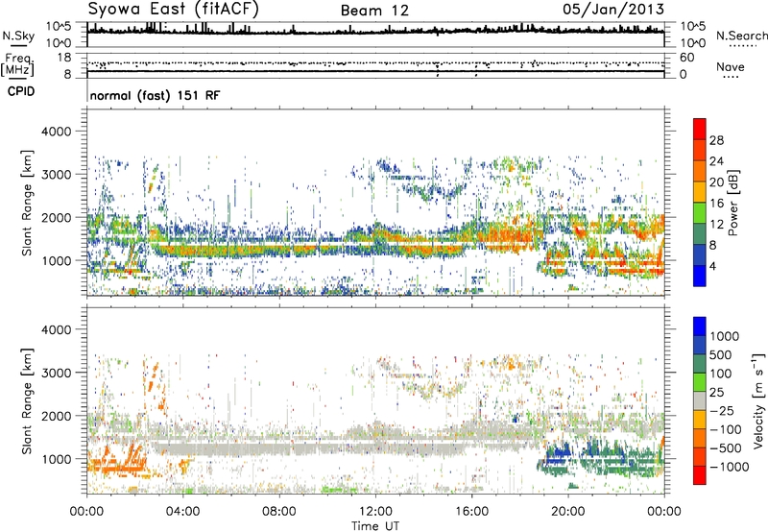This screenshot has width=768, height=532.
Task: Click the 04:00 time tick label
Action: pos(182,512)
